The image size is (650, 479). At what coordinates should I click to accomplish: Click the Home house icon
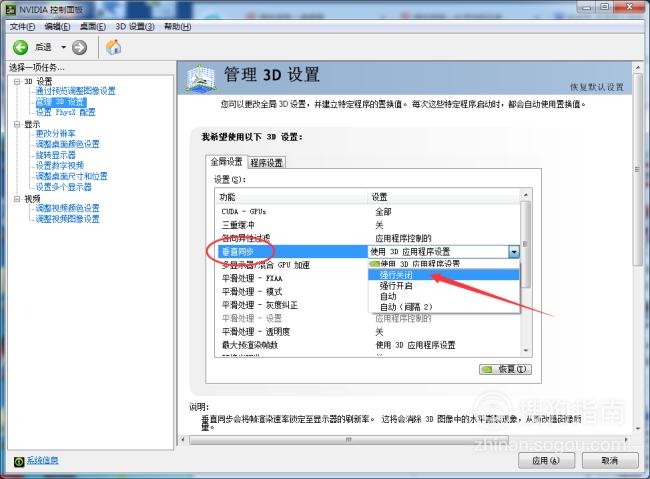pyautogui.click(x=113, y=47)
